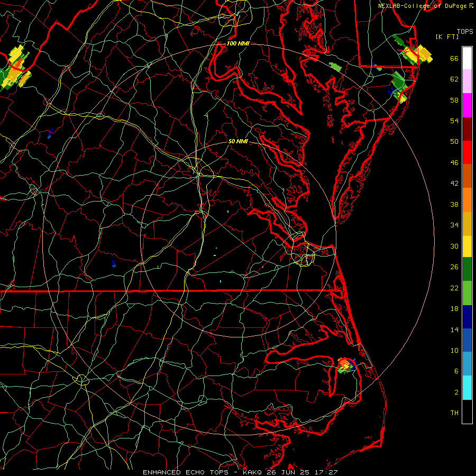This screenshot has height=476, width=476.
Task: Click the "50" legend value
Action: (x=454, y=142)
